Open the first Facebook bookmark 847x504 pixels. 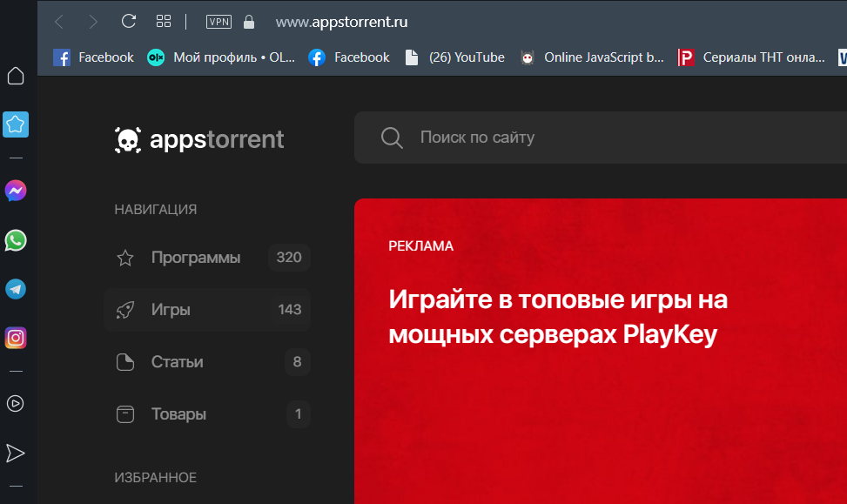tap(93, 57)
